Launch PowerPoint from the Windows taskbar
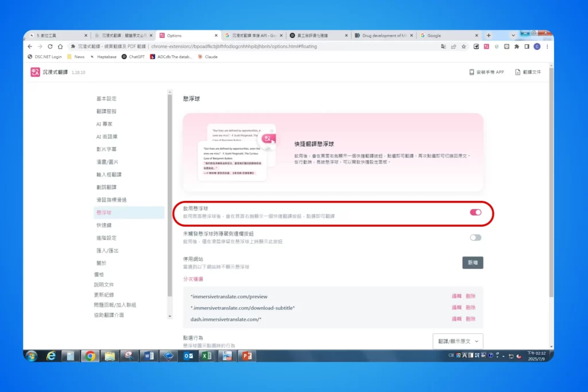Image resolution: width=588 pixels, height=392 pixels. click(x=247, y=356)
